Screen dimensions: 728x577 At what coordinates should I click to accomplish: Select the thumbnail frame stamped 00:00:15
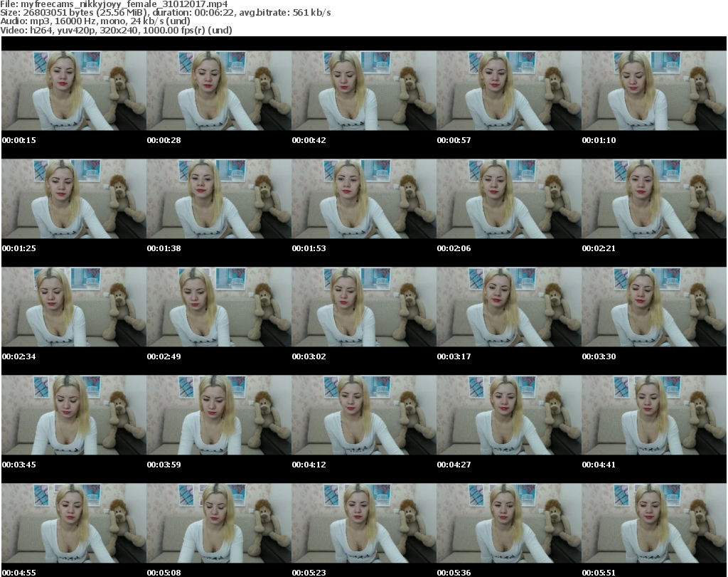74,90
